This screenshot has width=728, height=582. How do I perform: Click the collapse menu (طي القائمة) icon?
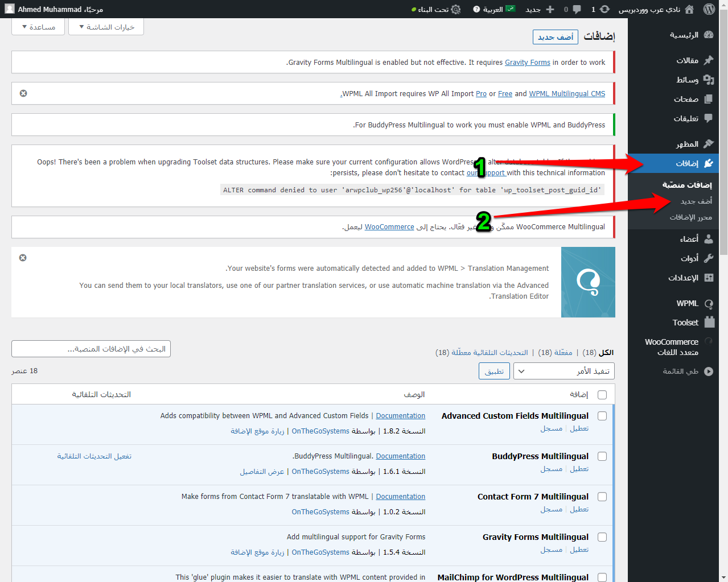(x=709, y=372)
